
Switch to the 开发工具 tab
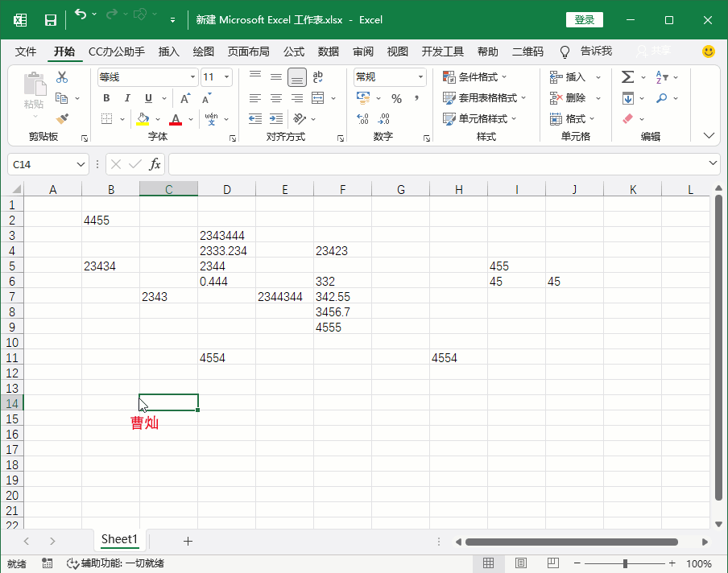point(442,52)
